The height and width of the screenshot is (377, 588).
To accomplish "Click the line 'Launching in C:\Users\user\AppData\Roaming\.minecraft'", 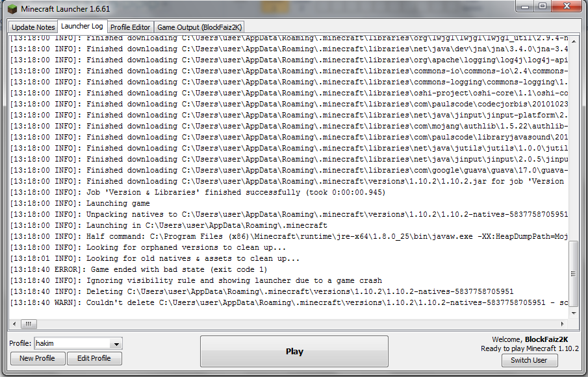I will pos(168,225).
